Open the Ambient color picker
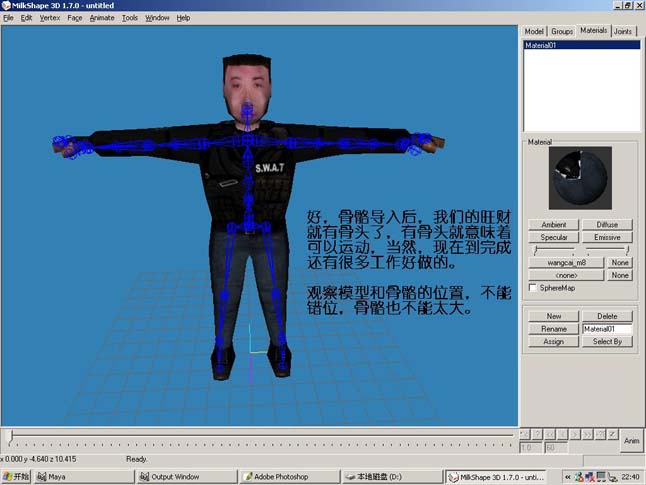Viewport: 646px width, 485px height. pos(554,225)
